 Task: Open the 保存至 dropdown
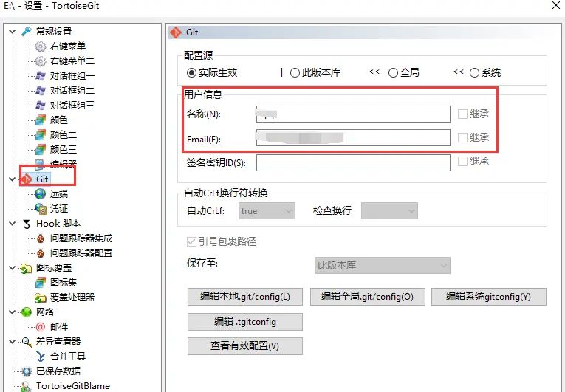tap(383, 265)
